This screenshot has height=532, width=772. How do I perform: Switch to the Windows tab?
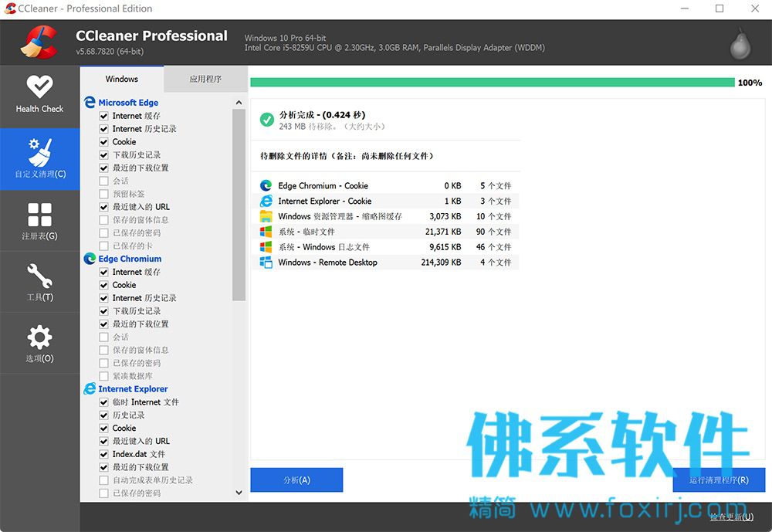pos(122,79)
